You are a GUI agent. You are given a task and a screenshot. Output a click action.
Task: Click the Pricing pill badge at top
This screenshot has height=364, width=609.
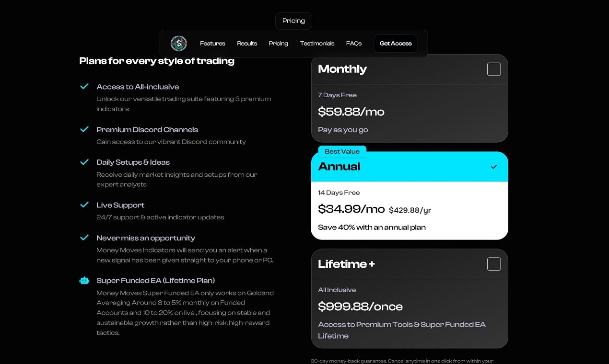point(293,21)
